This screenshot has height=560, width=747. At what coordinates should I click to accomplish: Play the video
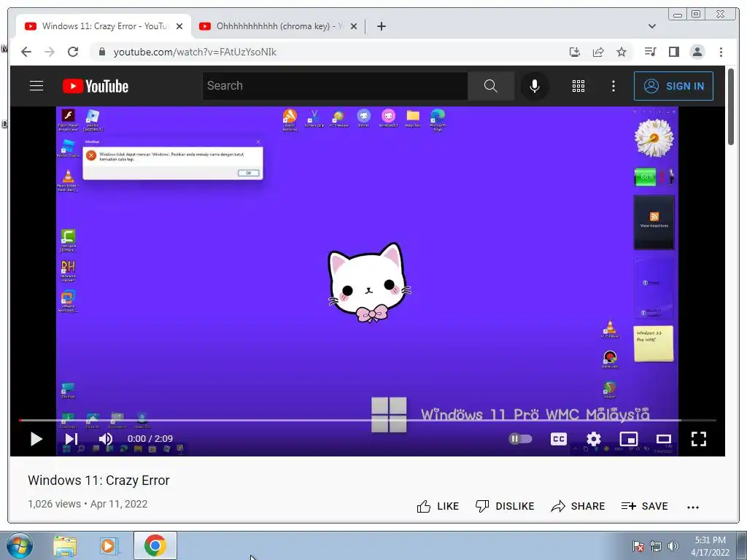36,438
